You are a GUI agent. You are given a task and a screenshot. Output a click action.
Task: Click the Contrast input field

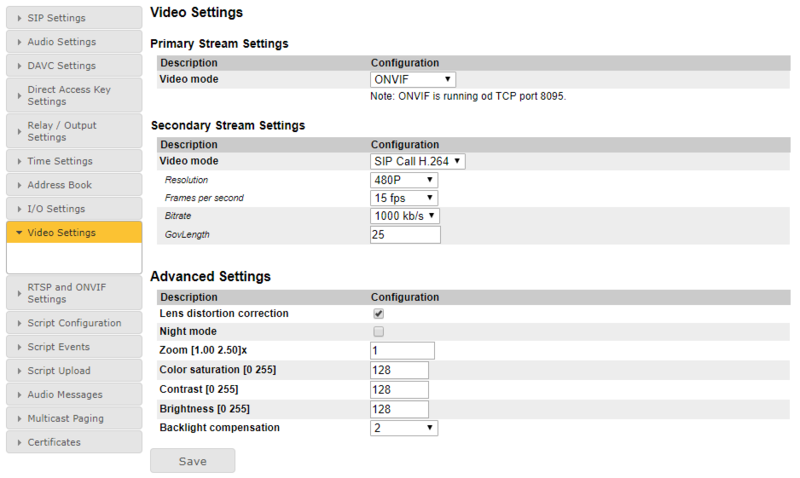[399, 389]
